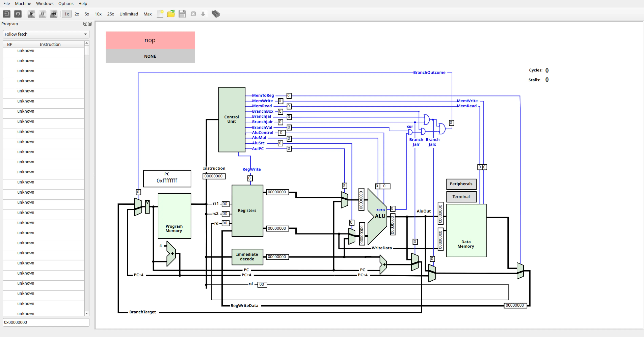This screenshot has width=644, height=337.
Task: Open the Windows menu
Action: coord(45,4)
